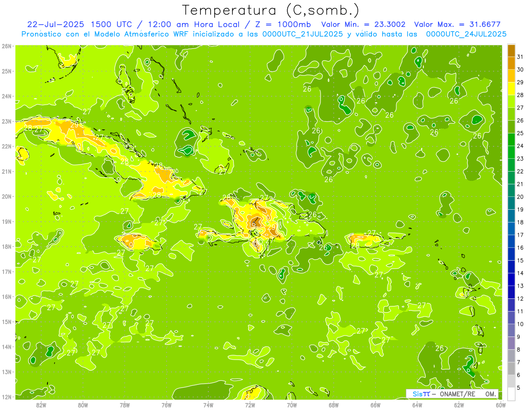Viewport: 532px width, 411px height.
Task: Click the "20N" latitude axis label
Action: 7,196
